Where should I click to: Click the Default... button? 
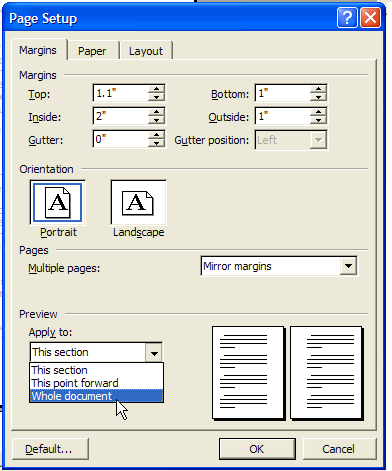[x=50, y=449]
